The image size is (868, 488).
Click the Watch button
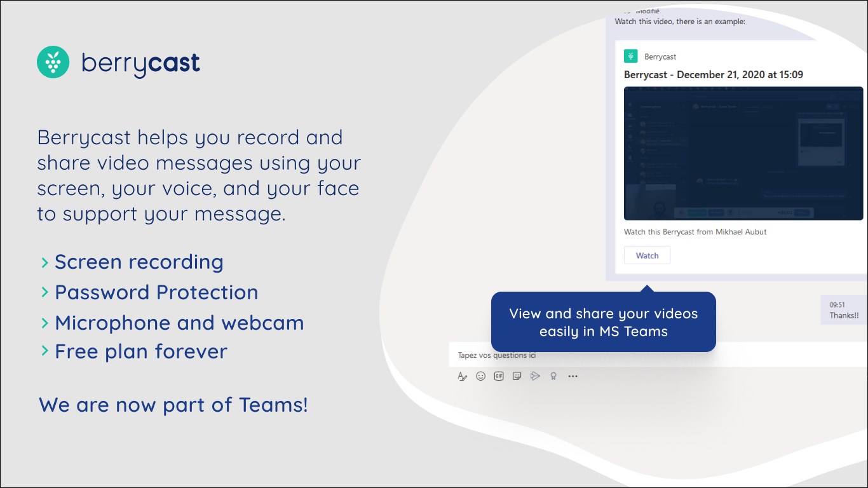tap(647, 255)
